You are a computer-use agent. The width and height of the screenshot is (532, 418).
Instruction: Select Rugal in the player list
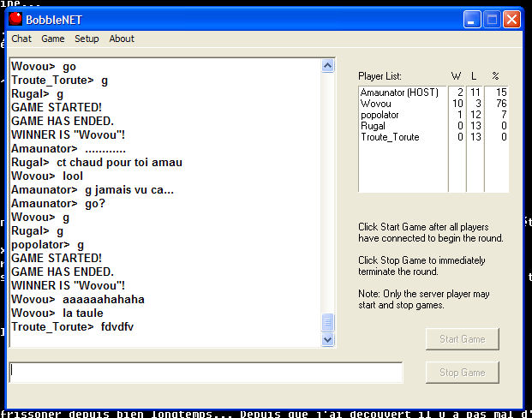[x=373, y=126]
